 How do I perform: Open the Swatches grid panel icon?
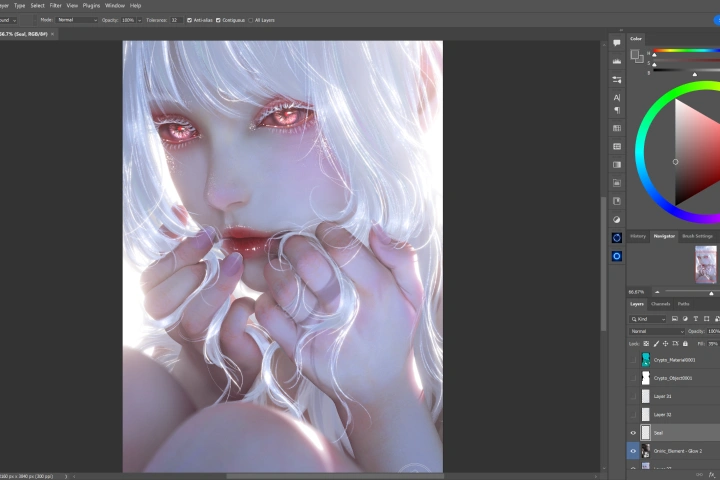click(617, 128)
